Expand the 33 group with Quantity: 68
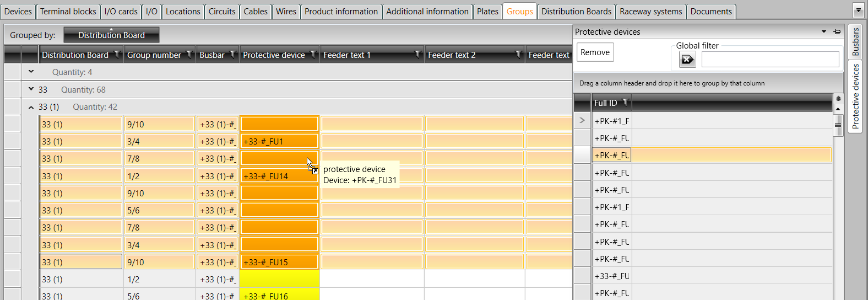Viewport: 868px width, 300px height. pos(31,89)
